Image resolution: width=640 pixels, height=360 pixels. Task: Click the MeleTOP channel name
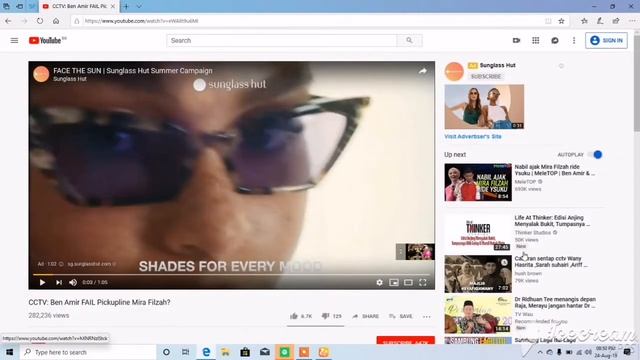(x=525, y=182)
